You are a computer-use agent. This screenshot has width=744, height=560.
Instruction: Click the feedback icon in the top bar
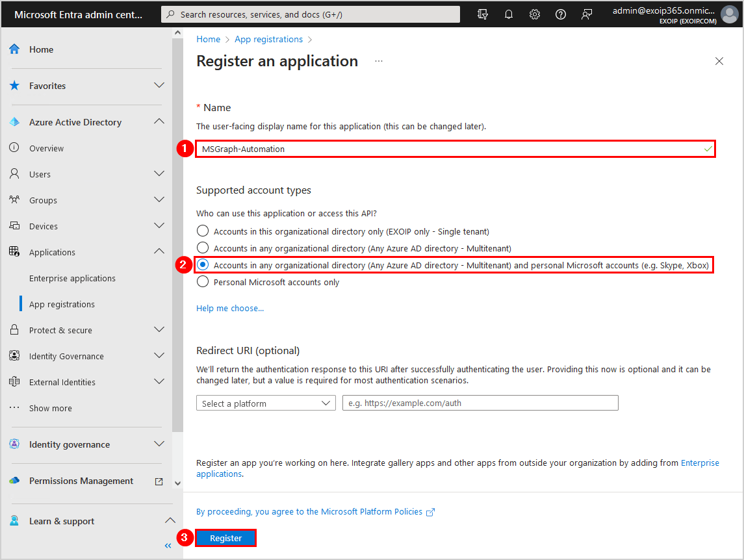[x=587, y=14]
